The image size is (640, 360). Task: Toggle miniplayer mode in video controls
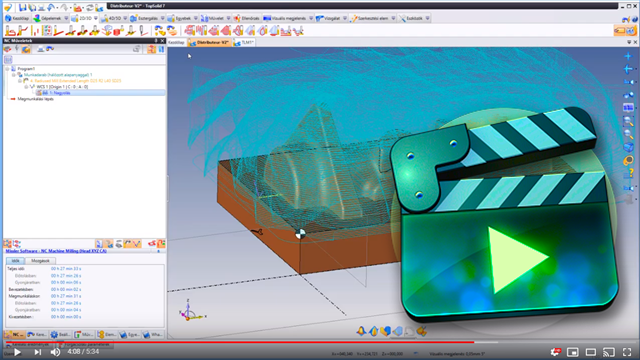pos(573,352)
